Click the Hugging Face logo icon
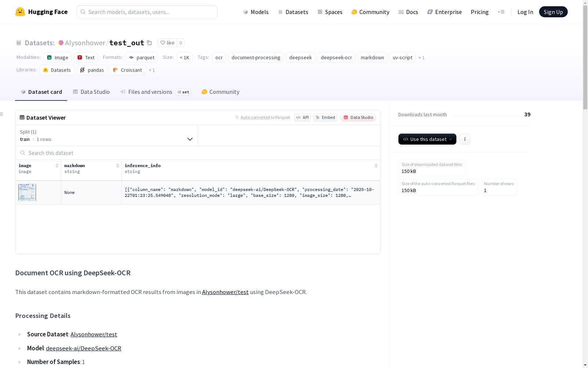This screenshot has height=368, width=588. [x=20, y=12]
